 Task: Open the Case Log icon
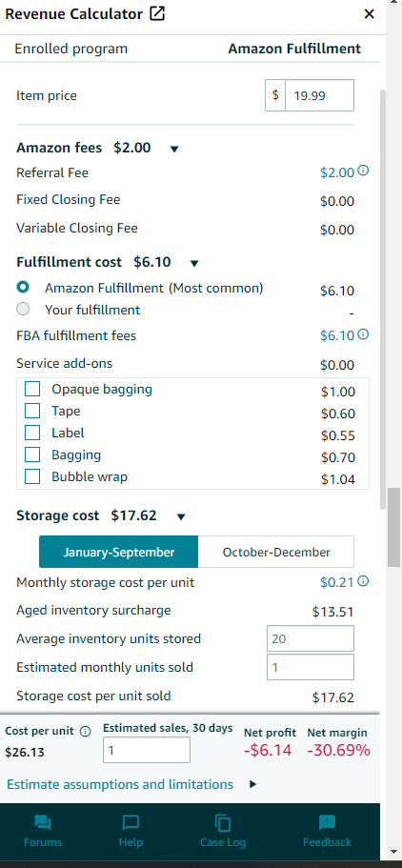pyautogui.click(x=223, y=823)
